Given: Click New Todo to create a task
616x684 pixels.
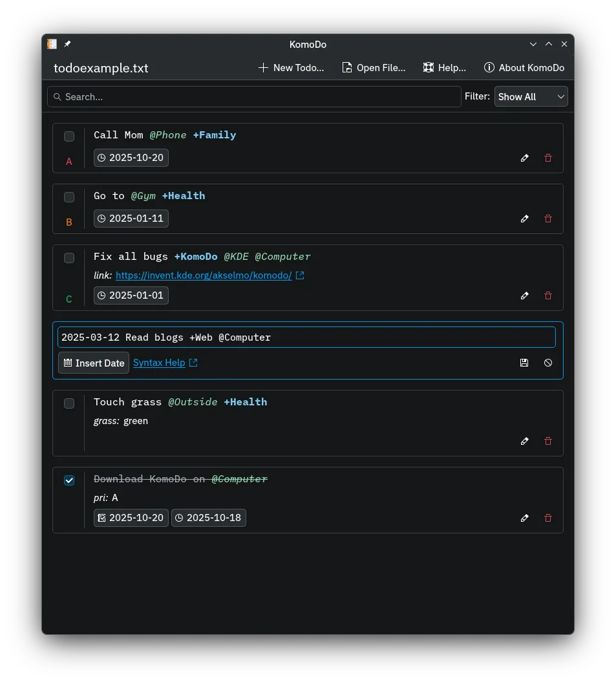Looking at the screenshot, I should [292, 67].
